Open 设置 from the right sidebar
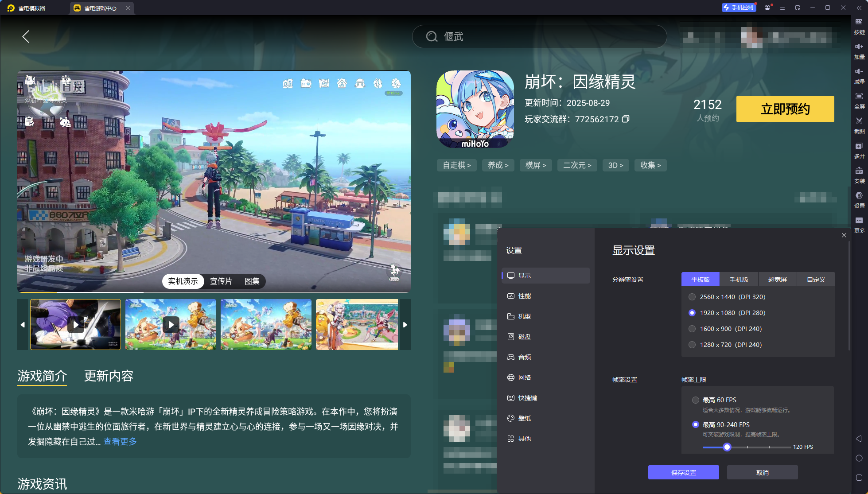 (x=859, y=200)
